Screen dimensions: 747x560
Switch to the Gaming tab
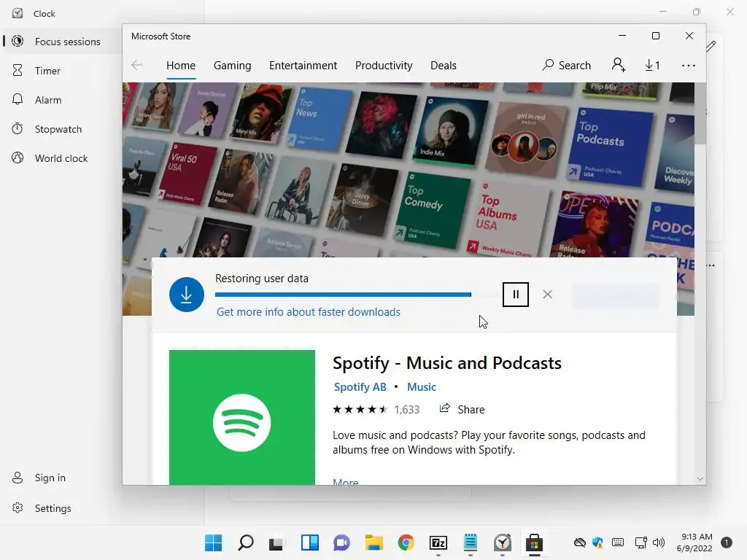[233, 65]
